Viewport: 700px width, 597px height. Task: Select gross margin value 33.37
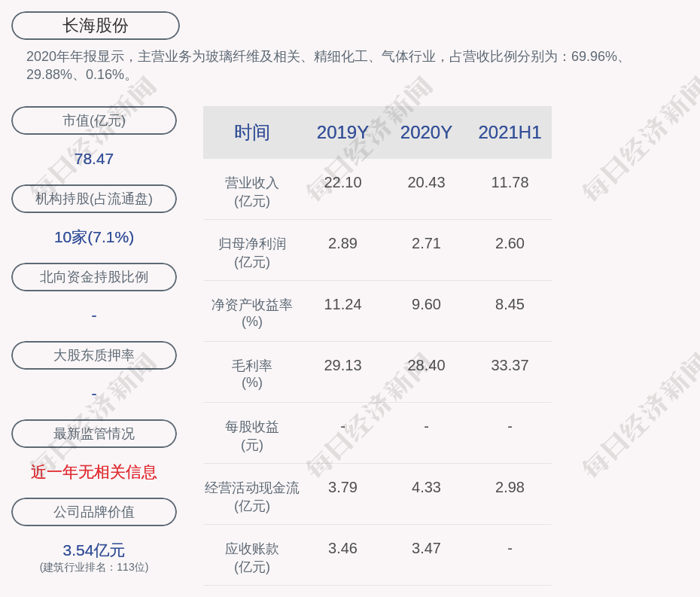[x=510, y=365]
